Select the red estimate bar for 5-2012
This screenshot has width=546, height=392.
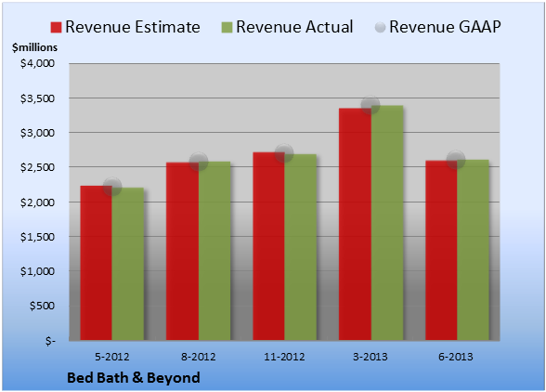tap(97, 263)
